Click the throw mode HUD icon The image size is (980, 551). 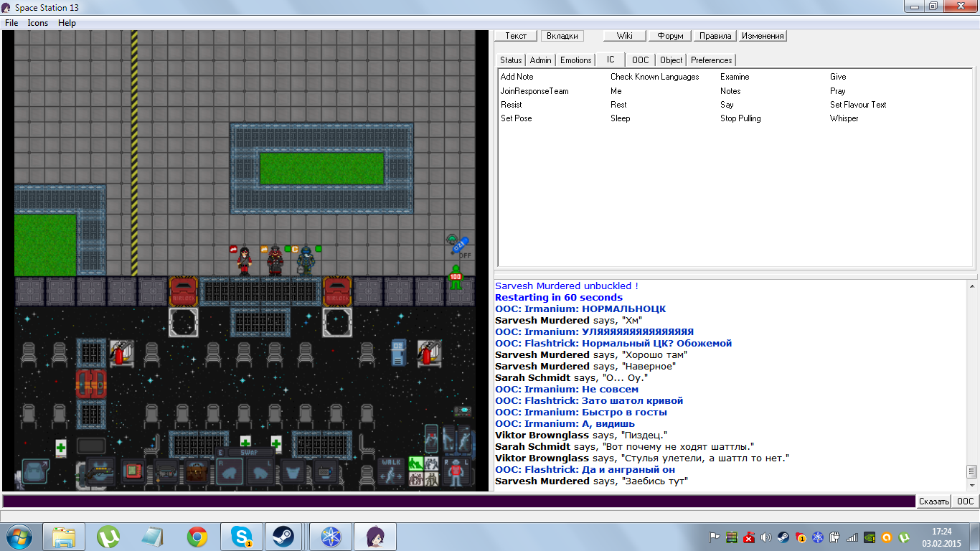[x=463, y=438]
